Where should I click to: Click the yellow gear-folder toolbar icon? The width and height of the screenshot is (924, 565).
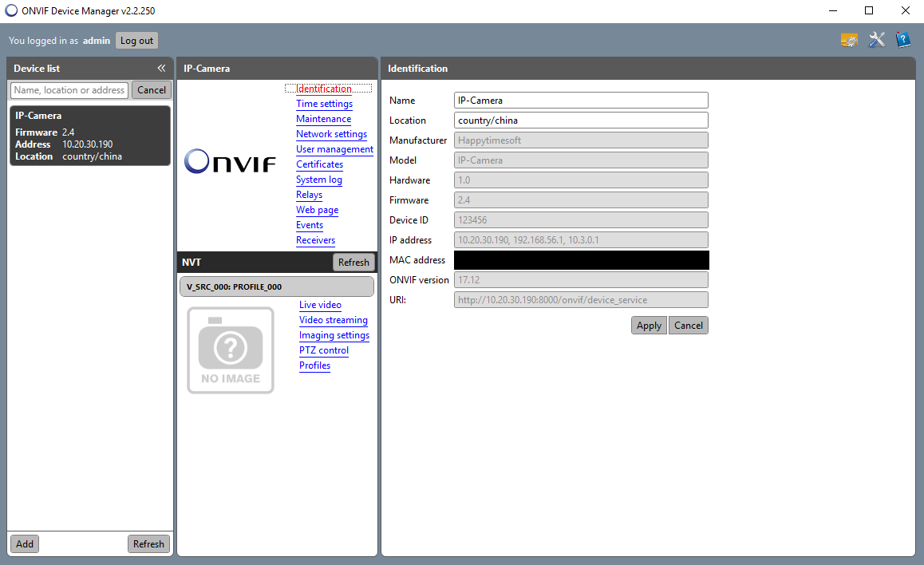[x=849, y=39]
